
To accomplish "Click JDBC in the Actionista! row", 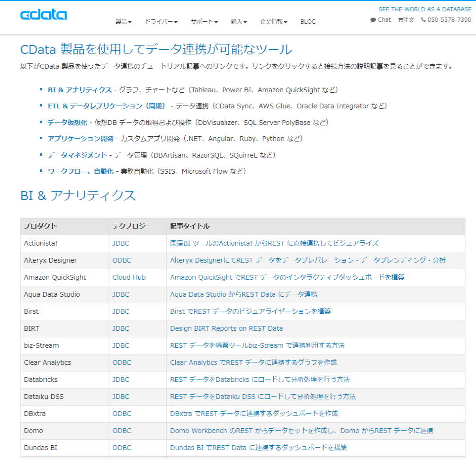I will (121, 243).
